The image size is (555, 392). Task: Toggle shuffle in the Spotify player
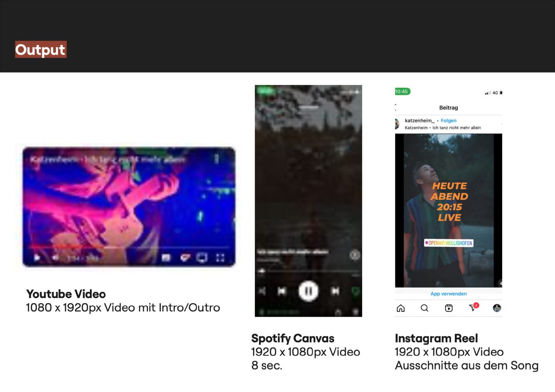click(262, 292)
